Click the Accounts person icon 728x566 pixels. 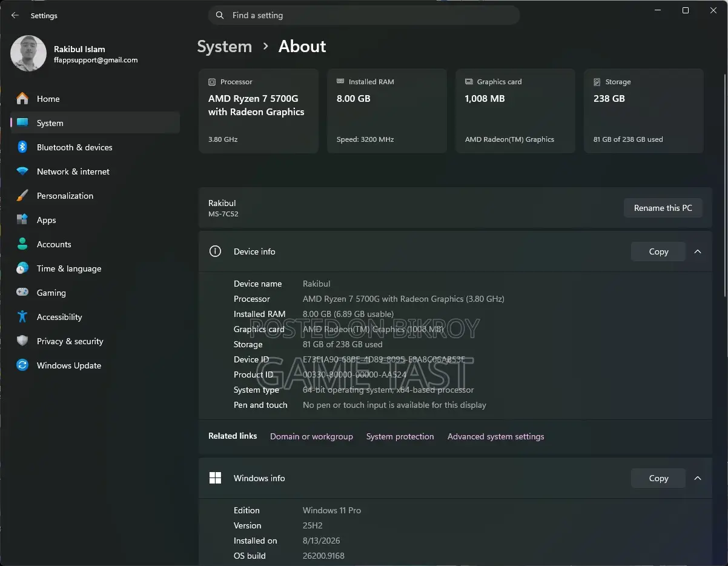[22, 244]
